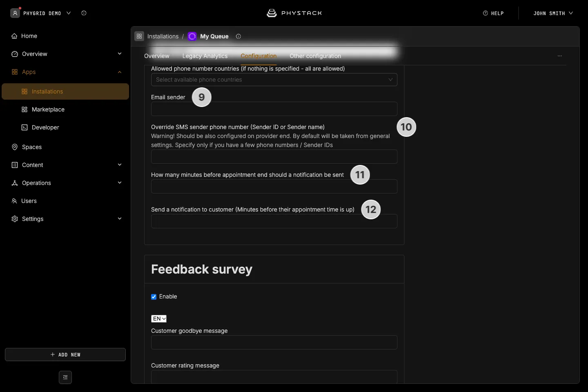The width and height of the screenshot is (588, 392).
Task: Click the Operations icon in the sidebar
Action: 15,183
